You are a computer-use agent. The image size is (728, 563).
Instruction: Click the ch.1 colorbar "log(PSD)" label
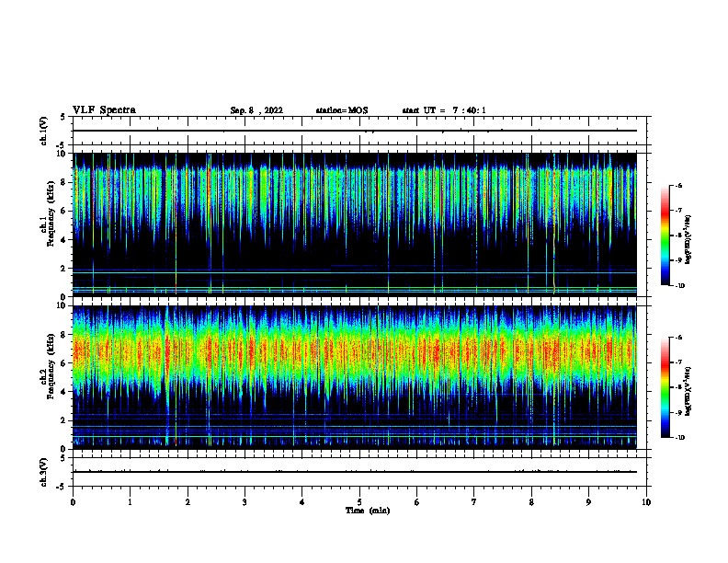click(688, 239)
